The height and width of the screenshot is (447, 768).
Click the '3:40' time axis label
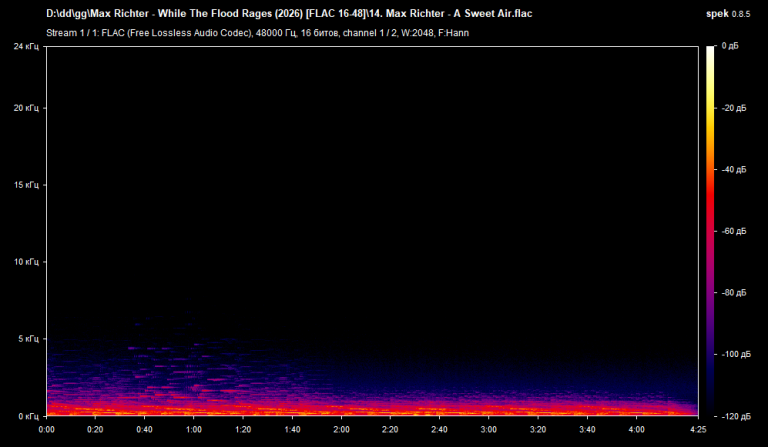coord(587,430)
